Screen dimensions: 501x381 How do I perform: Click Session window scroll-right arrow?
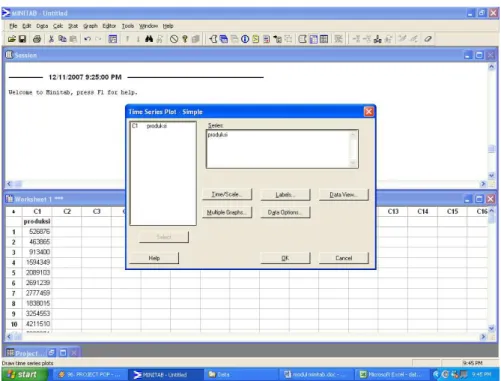tap(483, 184)
